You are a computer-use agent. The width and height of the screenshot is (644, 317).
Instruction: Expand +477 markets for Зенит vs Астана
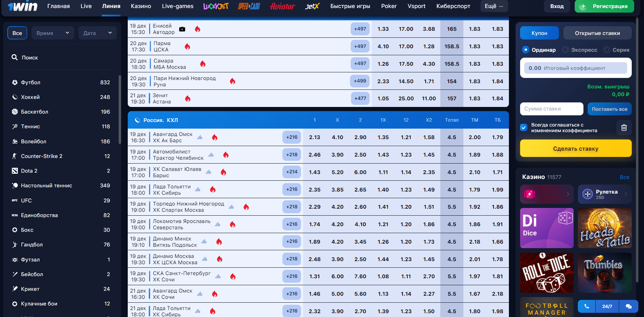click(x=360, y=99)
